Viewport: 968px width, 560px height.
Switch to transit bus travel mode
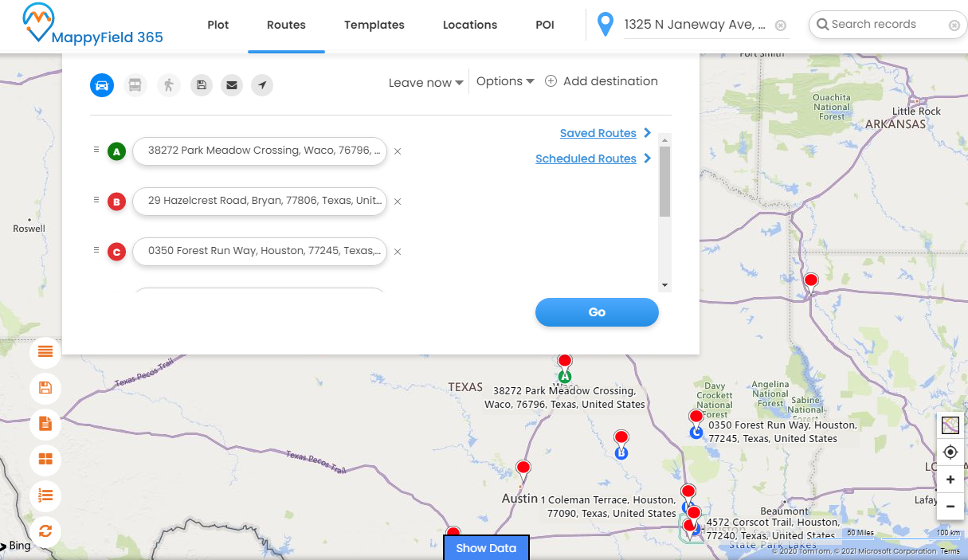(135, 84)
